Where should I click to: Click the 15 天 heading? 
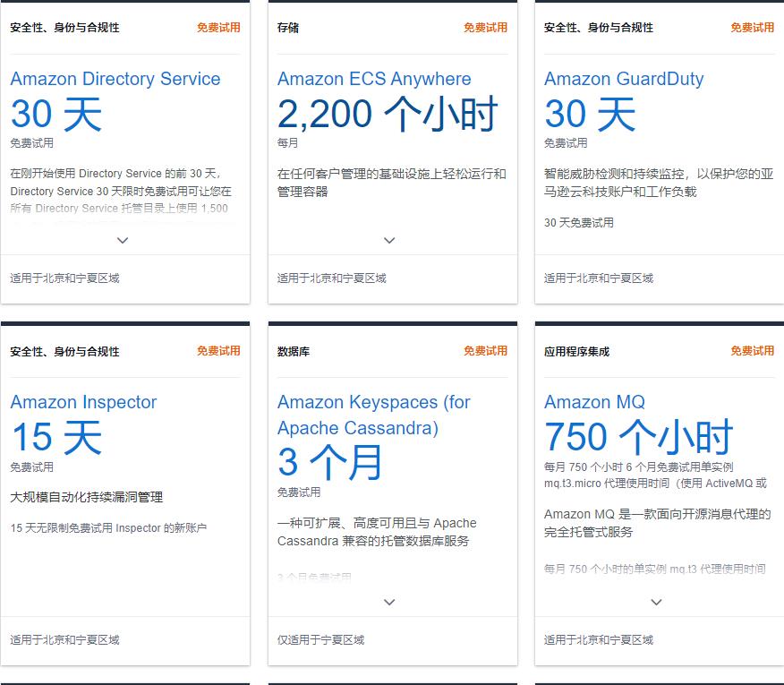pyautogui.click(x=56, y=437)
